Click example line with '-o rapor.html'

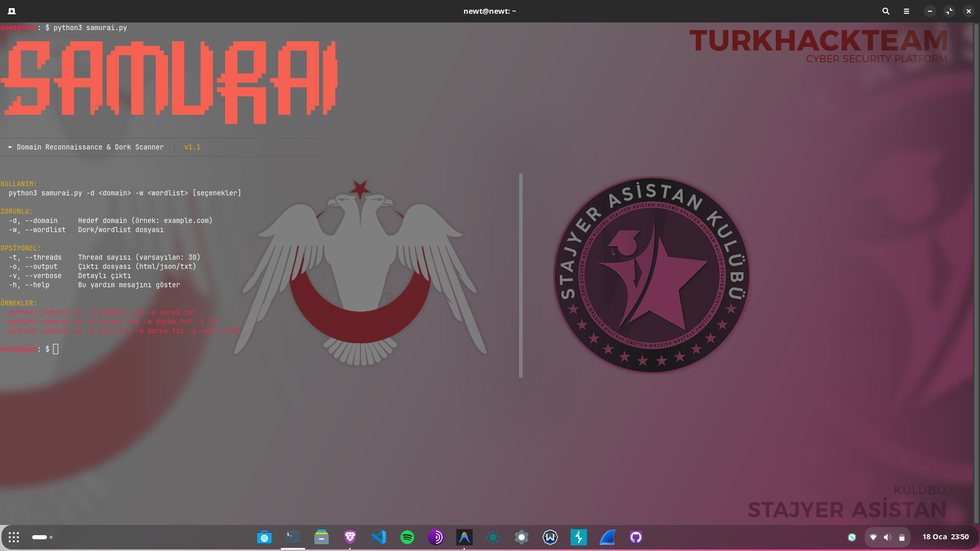click(125, 331)
